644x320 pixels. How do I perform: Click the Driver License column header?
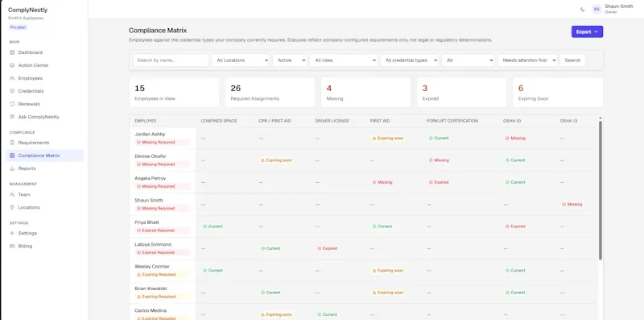coord(332,121)
